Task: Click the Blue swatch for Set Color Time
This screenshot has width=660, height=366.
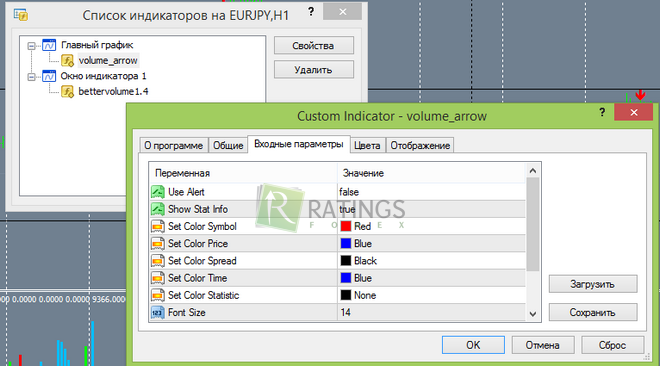Action: [x=346, y=278]
